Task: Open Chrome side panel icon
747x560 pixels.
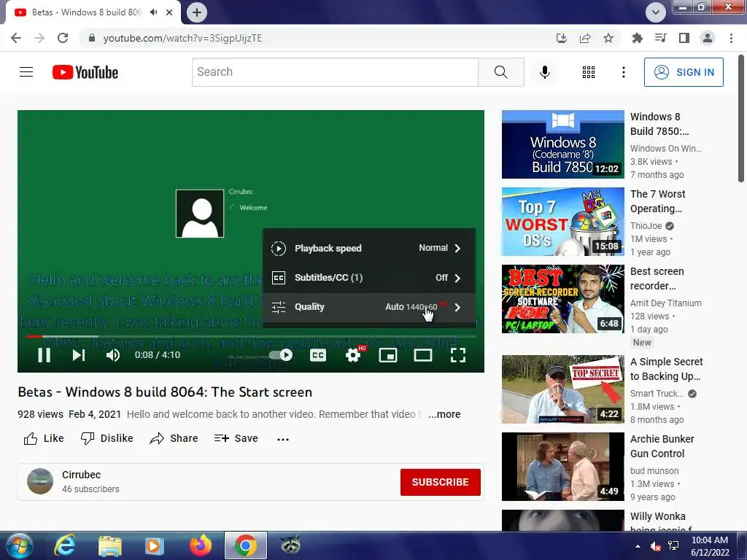Action: (x=684, y=38)
